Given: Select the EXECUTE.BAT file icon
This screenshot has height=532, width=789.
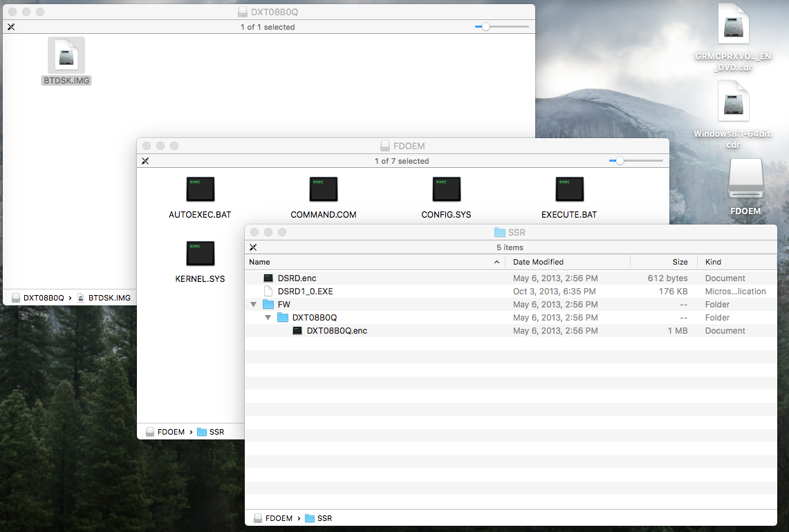Looking at the screenshot, I should (569, 189).
